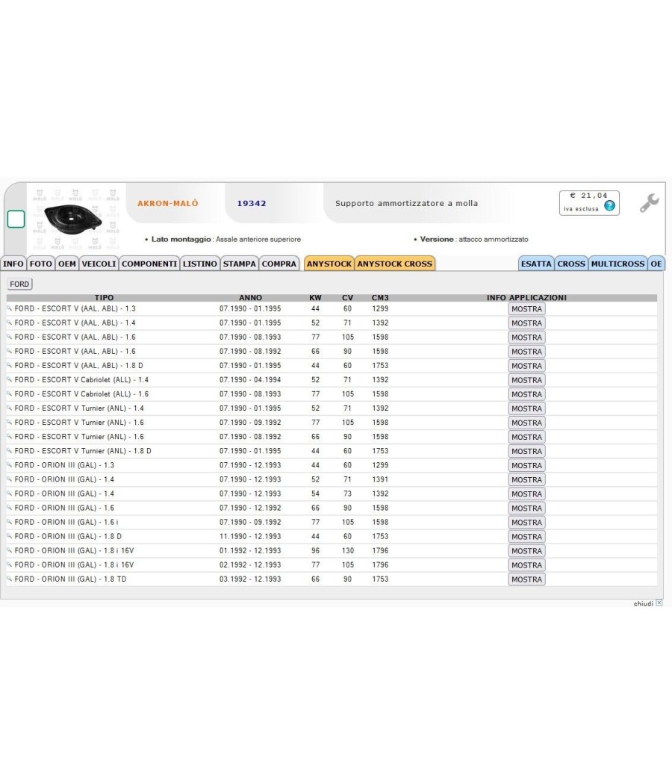This screenshot has width=672, height=784.
Task: Click the CM3 column header
Action: (x=380, y=297)
